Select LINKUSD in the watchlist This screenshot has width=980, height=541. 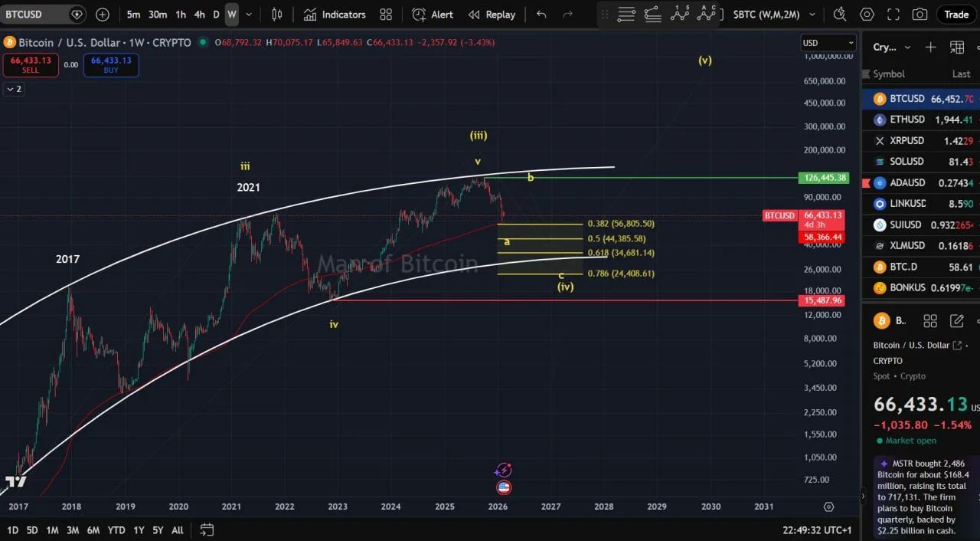click(921, 204)
